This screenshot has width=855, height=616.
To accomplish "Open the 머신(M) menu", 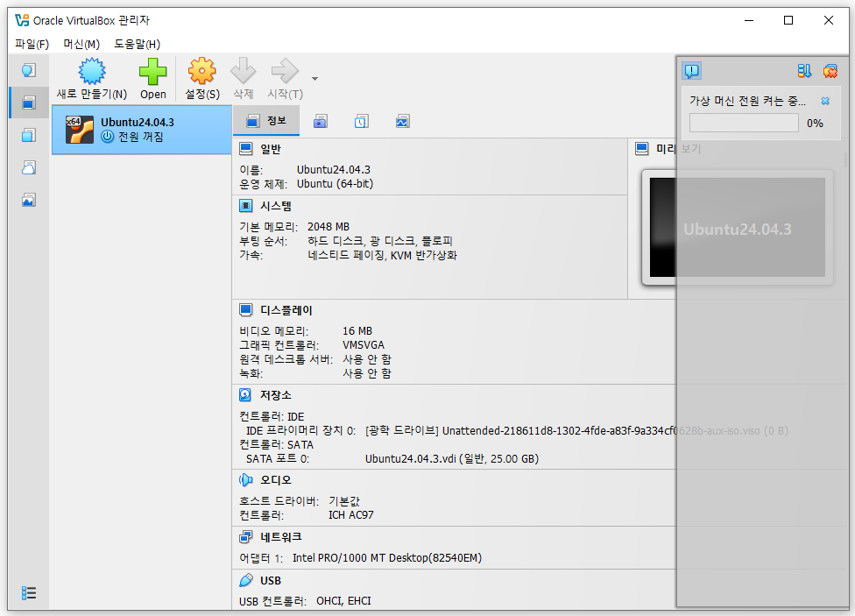I will [x=81, y=44].
